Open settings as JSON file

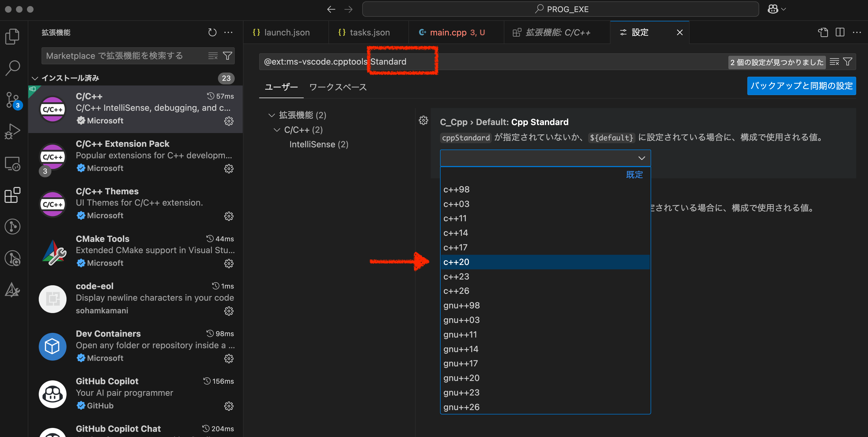823,32
